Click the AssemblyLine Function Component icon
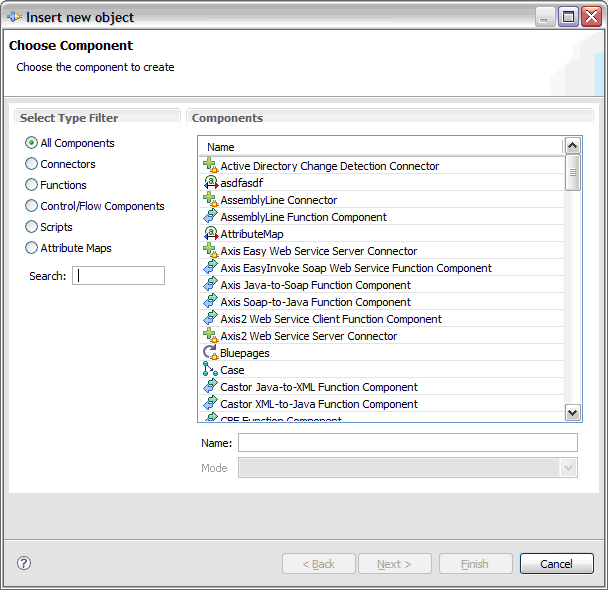This screenshot has height=590, width=608. (x=211, y=217)
